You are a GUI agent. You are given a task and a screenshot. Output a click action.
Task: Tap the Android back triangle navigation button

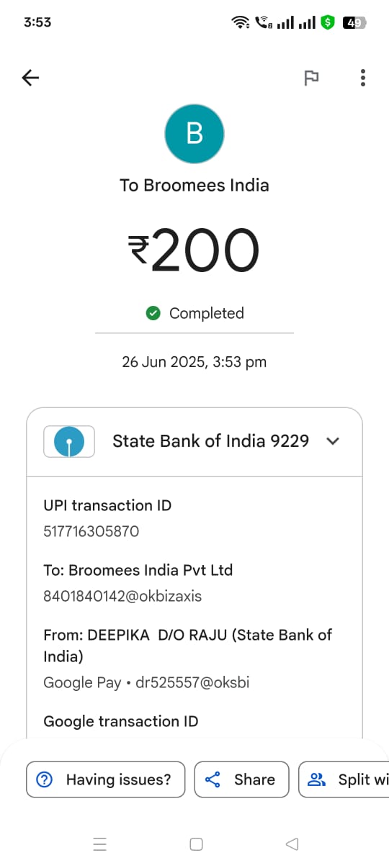[292, 844]
